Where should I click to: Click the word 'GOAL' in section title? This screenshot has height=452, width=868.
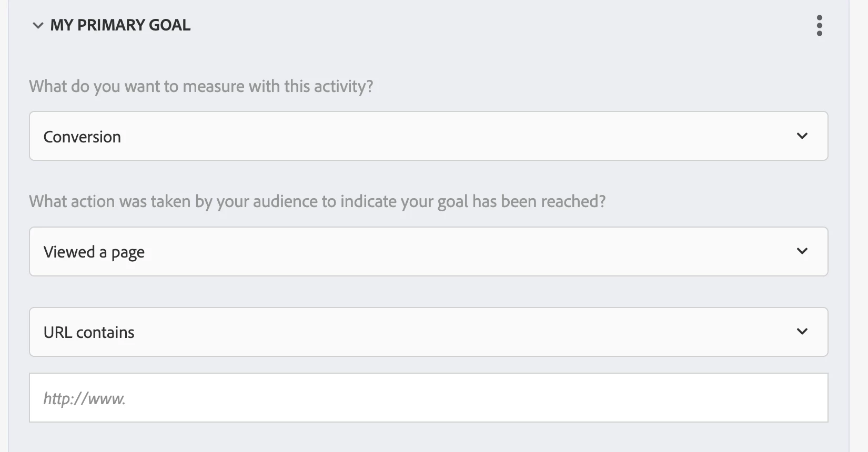click(169, 25)
